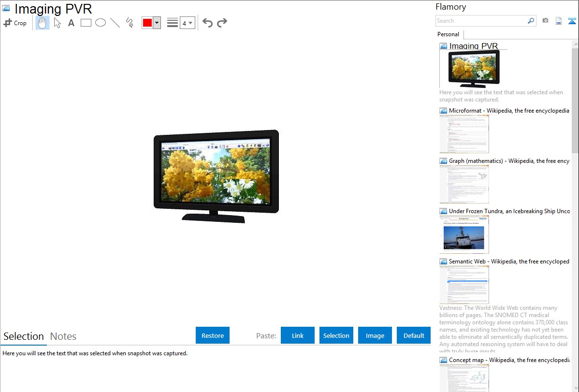Activate the hand pan tool
Viewport: 579px width, 392px height.
43,23
